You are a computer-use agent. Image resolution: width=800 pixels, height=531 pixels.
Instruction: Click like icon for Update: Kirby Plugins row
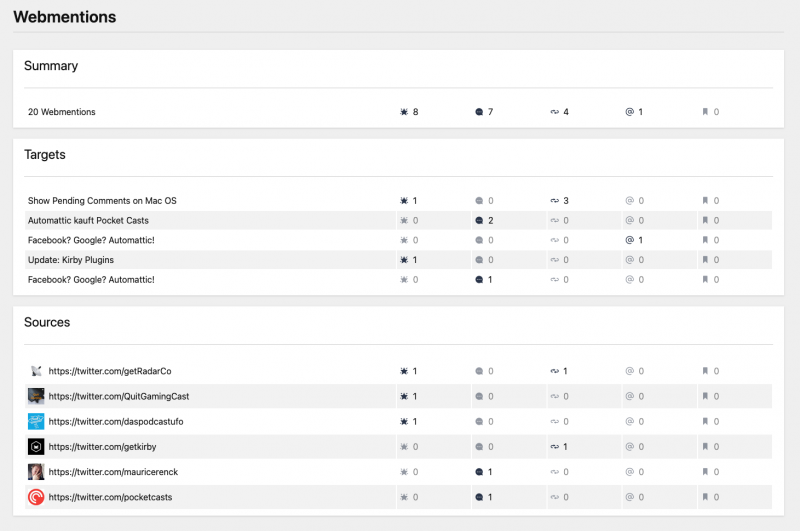[404, 260]
